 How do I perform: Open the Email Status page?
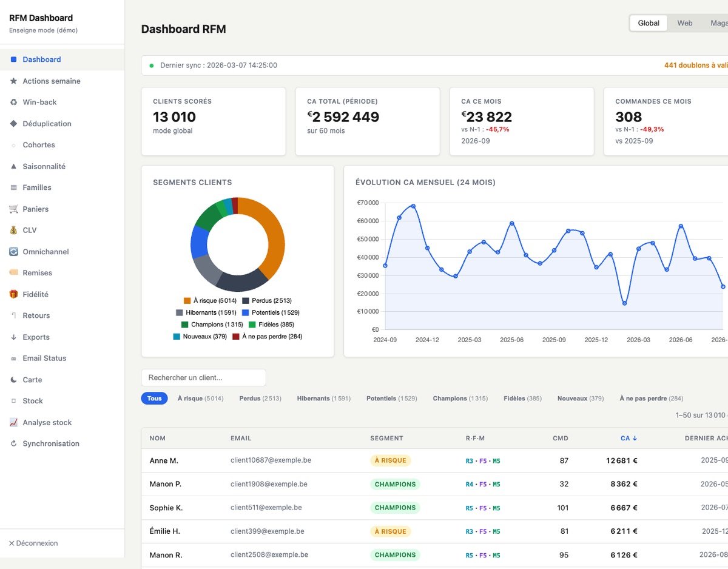[x=62, y=358]
